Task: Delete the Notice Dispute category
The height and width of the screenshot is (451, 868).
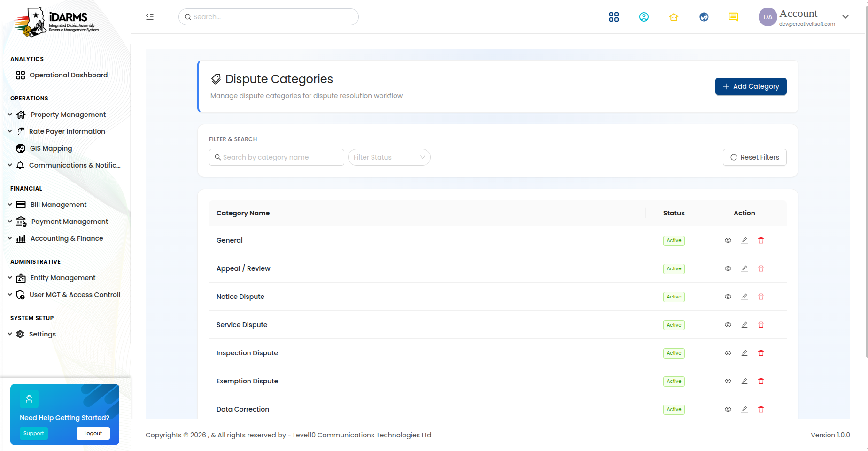Action: coord(761,297)
